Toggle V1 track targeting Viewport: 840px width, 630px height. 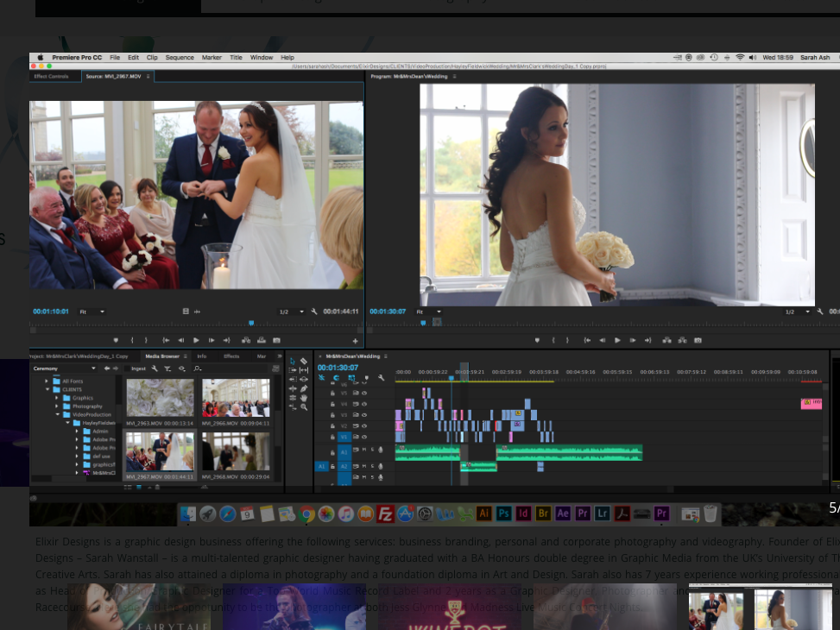point(344,438)
